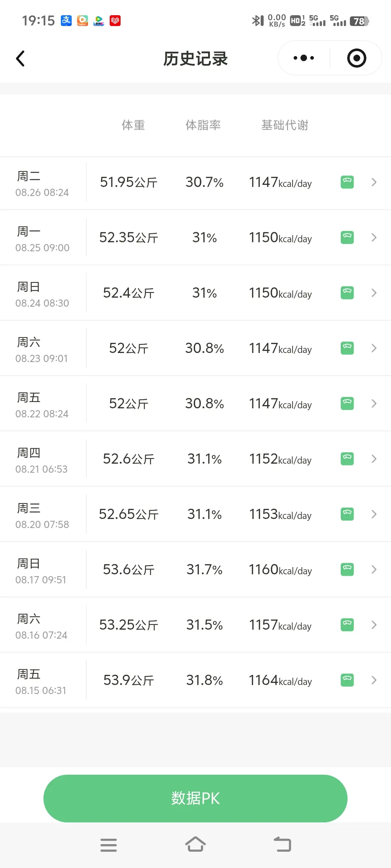Open the 52.65公斤 record from 08.20
This screenshot has width=391, height=868.
click(x=195, y=514)
